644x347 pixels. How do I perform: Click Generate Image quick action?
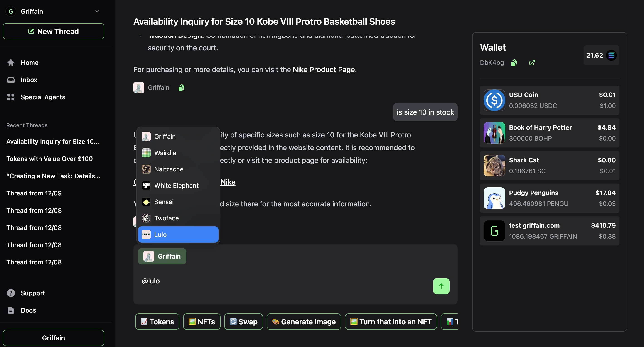(x=303, y=322)
